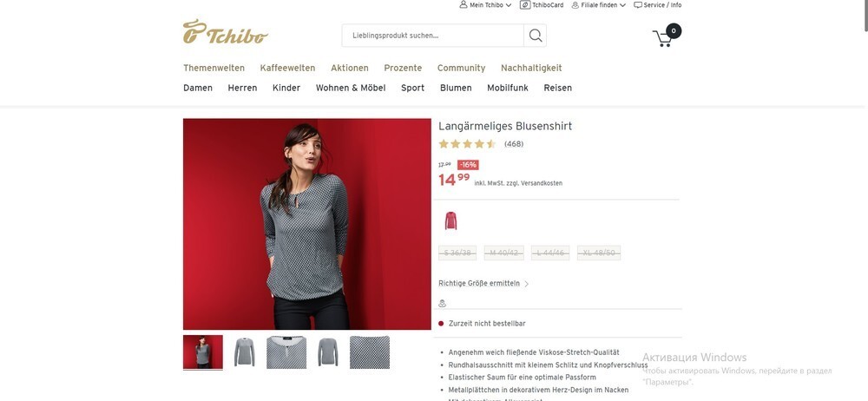Image resolution: width=868 pixels, height=401 pixels.
Task: Select the red shirt color swatch
Action: (x=451, y=221)
